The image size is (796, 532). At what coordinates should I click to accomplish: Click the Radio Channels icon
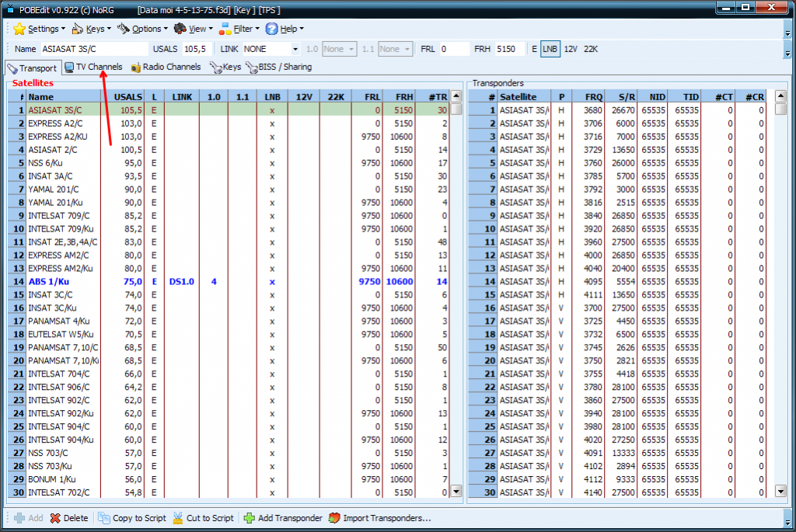pyautogui.click(x=135, y=68)
